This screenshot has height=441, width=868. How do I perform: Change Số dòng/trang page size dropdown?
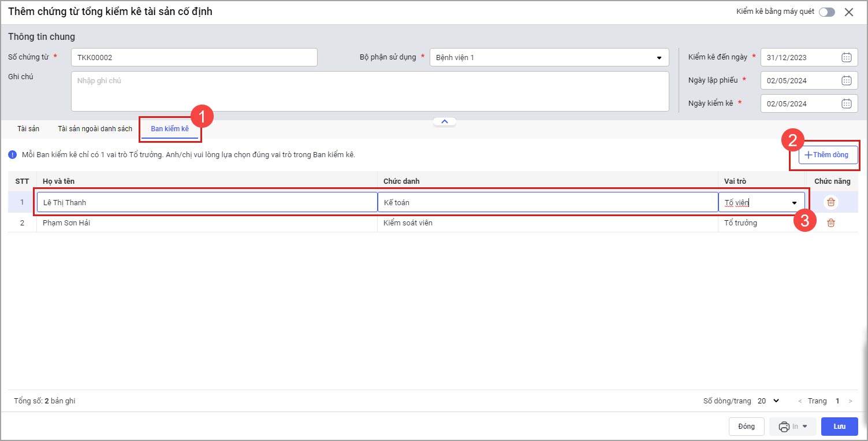(769, 401)
